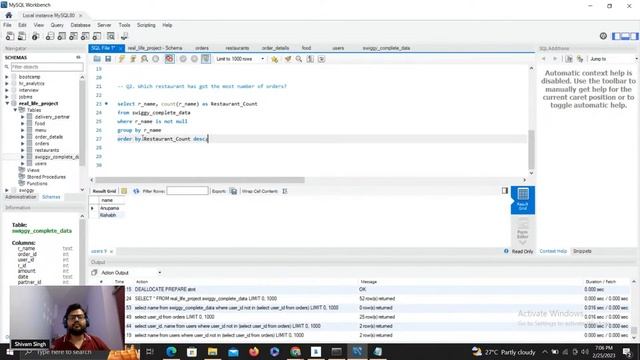Toggle Wrap Cell Content icon

285,191
